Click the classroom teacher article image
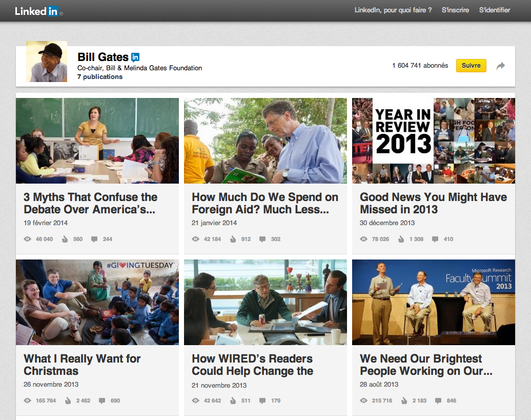Viewport: 531px width, 420px height. tap(97, 141)
